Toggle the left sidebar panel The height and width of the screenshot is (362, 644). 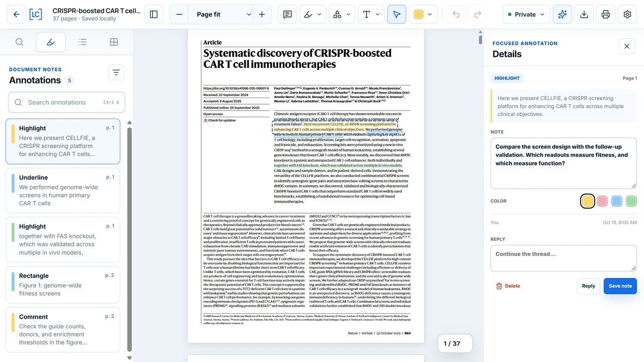[x=154, y=15]
